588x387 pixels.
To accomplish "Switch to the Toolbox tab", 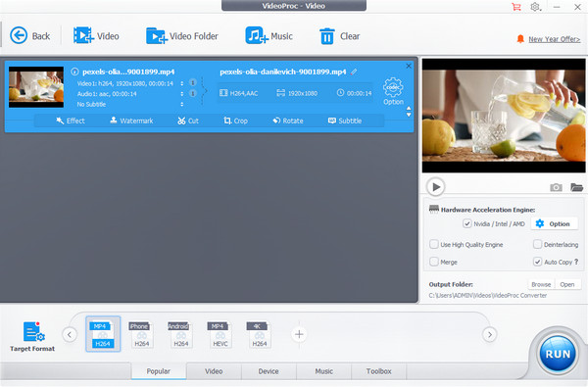I will click(x=378, y=371).
